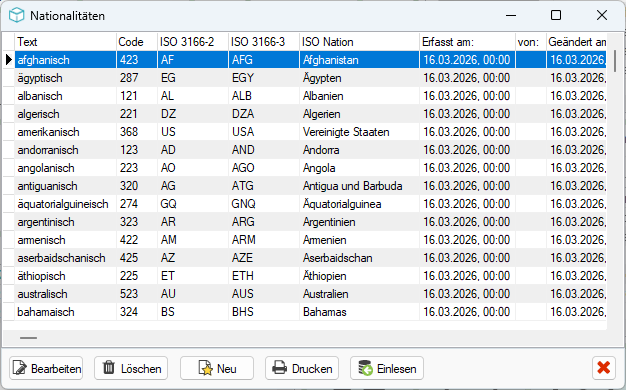This screenshot has height=390, width=626.
Task: Select the bahamaisch row
Action: click(311, 311)
